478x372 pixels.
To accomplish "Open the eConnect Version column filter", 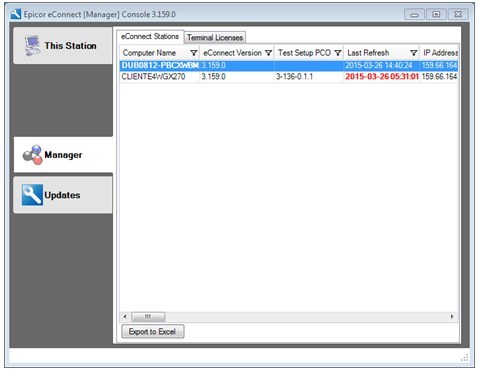I will (x=268, y=53).
